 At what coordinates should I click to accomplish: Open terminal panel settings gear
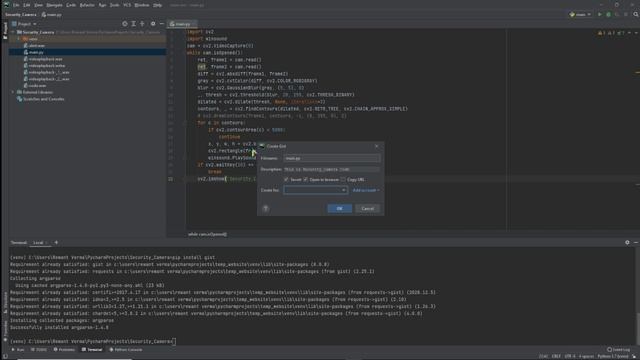point(627,242)
